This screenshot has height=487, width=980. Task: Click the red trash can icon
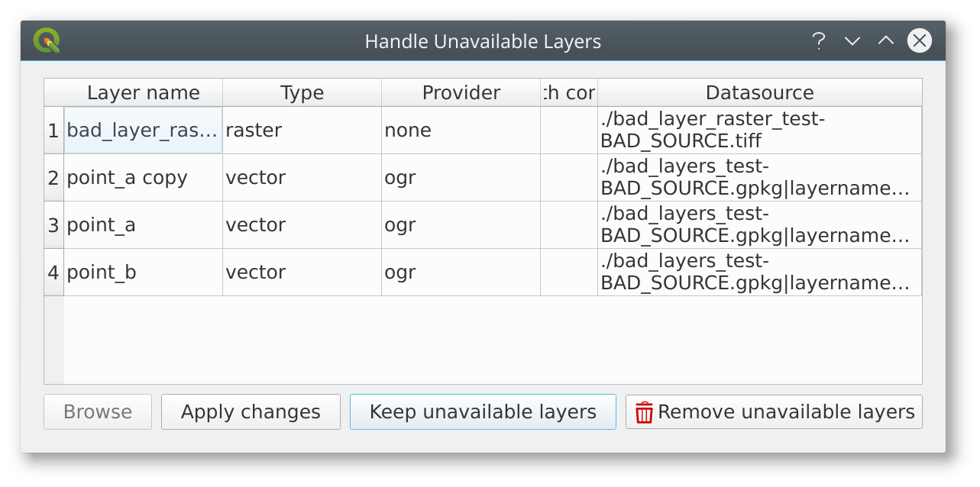click(x=644, y=412)
